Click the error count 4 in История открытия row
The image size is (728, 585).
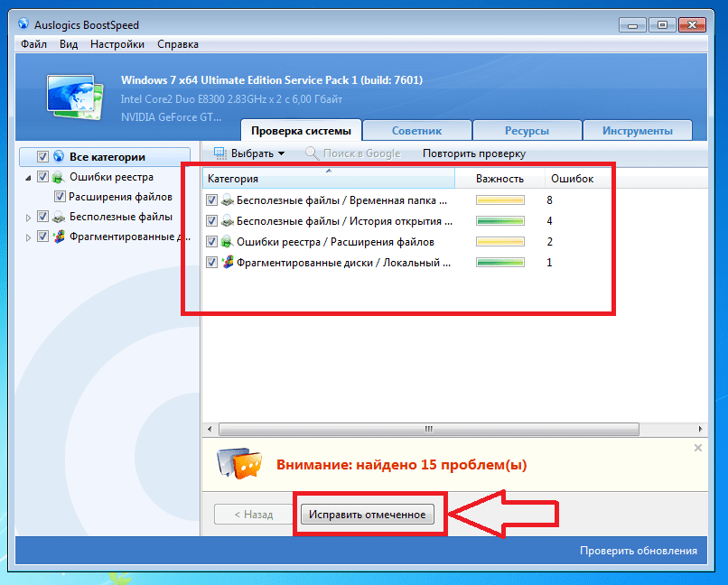pyautogui.click(x=549, y=221)
